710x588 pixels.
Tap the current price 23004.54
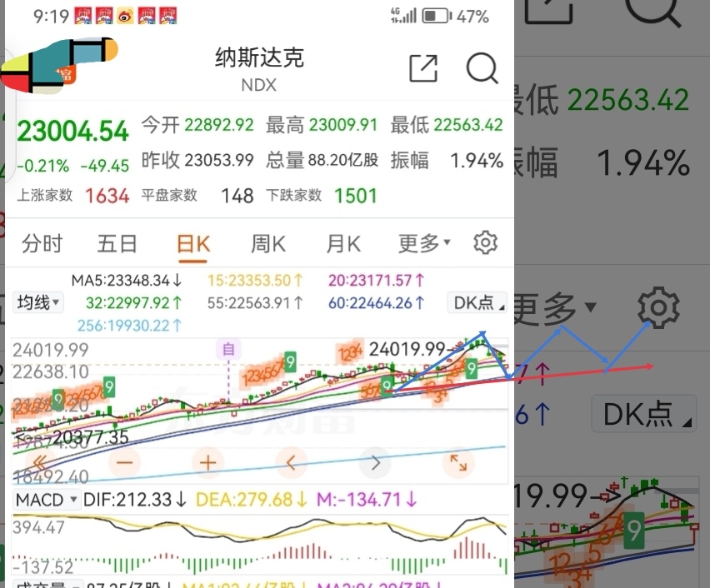[72, 132]
